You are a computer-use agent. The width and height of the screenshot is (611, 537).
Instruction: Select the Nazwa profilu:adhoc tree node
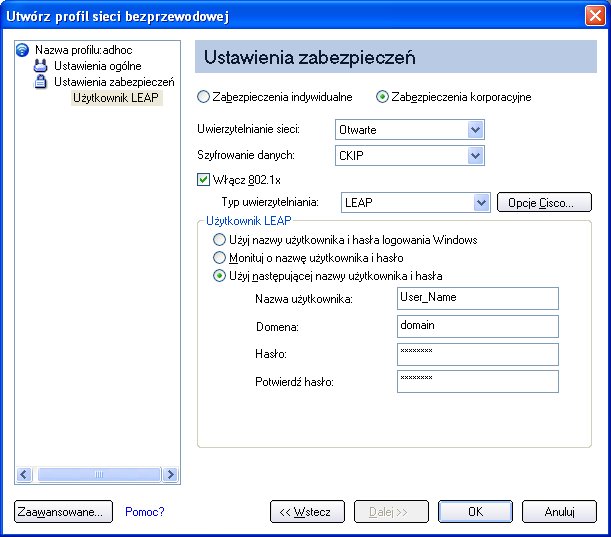pos(83,50)
